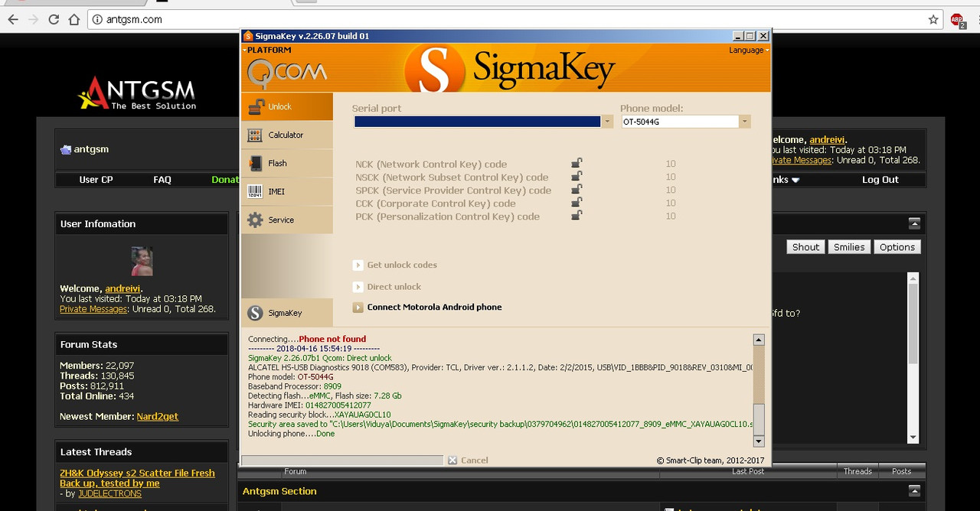
Task: Click the browser reload icon
Action: 54,19
